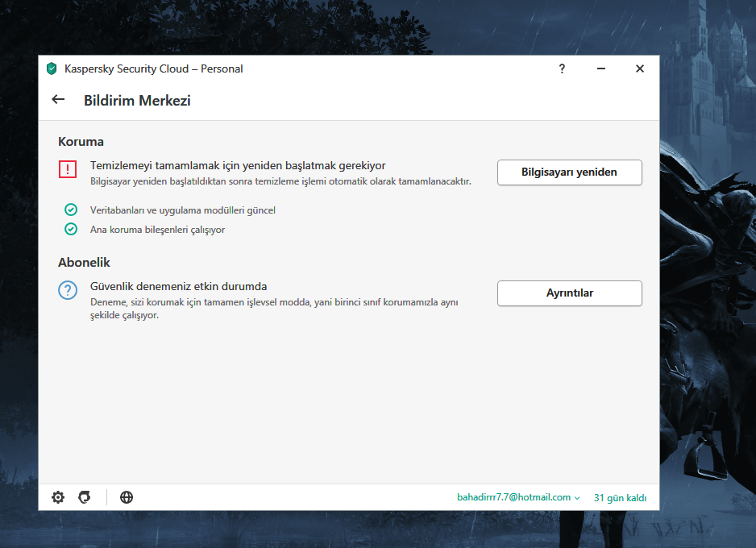This screenshot has height=548, width=756.
Task: Close the Kaspersky Security Cloud window
Action: [x=640, y=69]
